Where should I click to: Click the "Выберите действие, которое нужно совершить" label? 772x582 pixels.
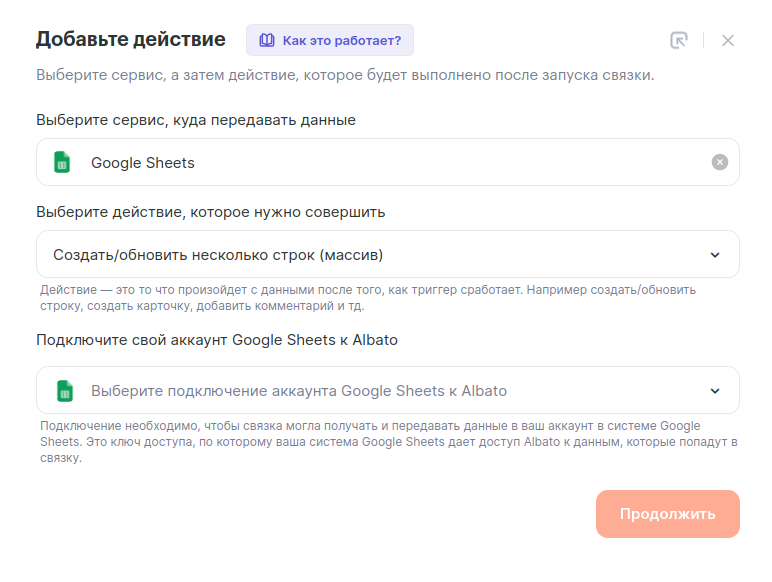(211, 212)
